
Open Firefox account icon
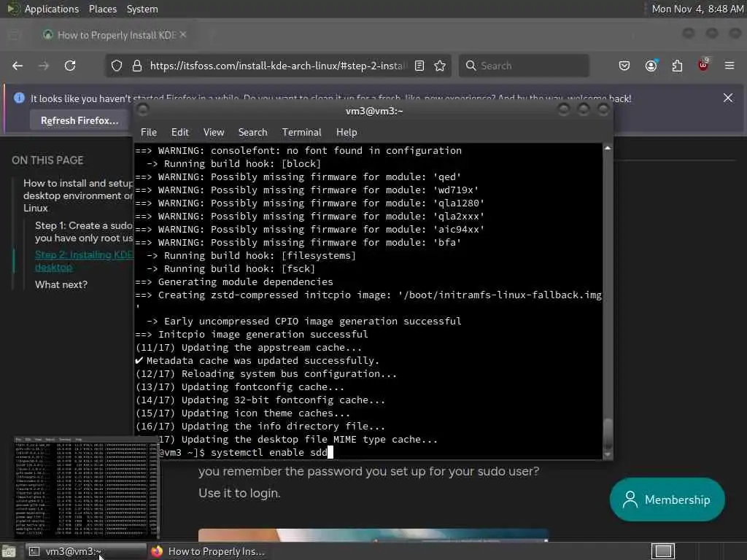click(x=651, y=66)
